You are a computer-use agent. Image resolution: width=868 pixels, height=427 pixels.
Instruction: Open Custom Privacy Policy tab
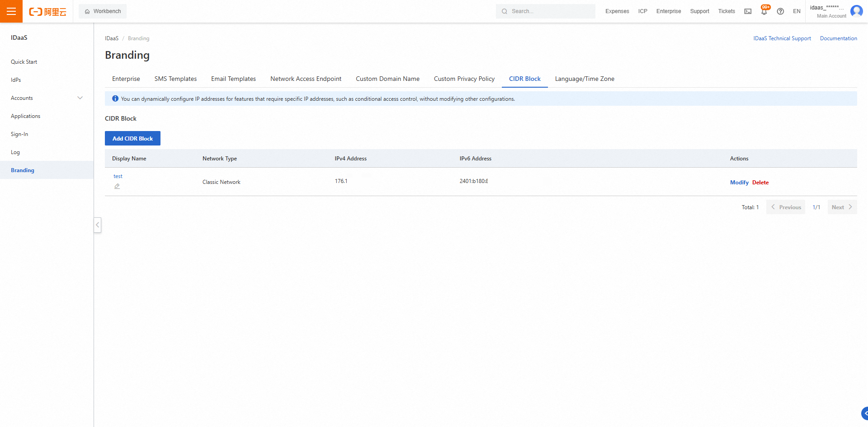[464, 79]
